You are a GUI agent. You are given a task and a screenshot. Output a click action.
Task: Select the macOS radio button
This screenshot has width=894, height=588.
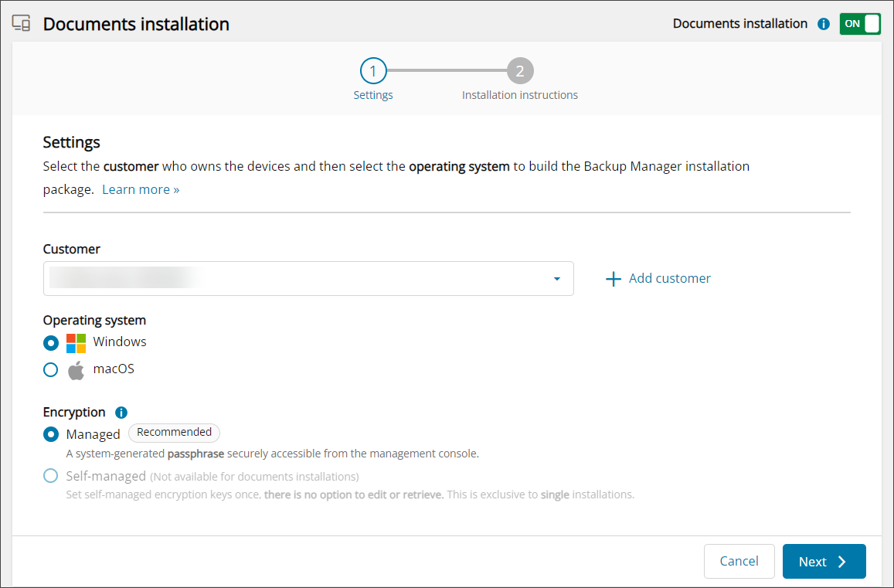[x=51, y=370]
